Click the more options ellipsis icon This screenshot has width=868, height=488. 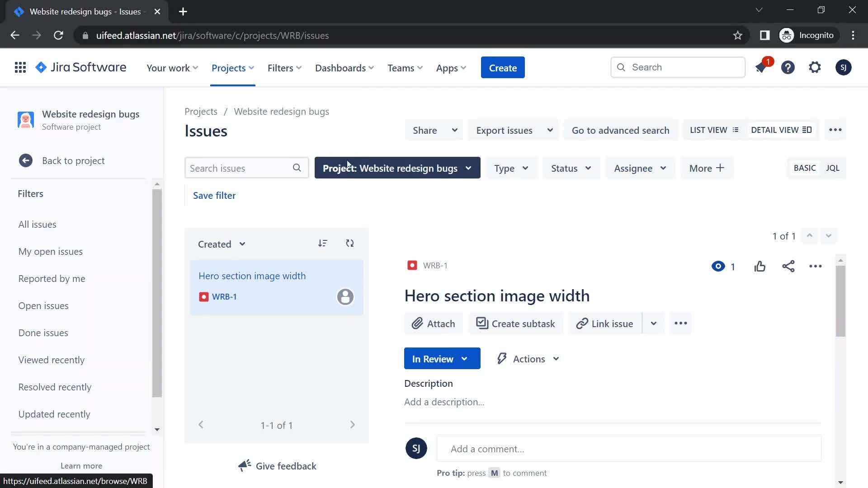(816, 266)
